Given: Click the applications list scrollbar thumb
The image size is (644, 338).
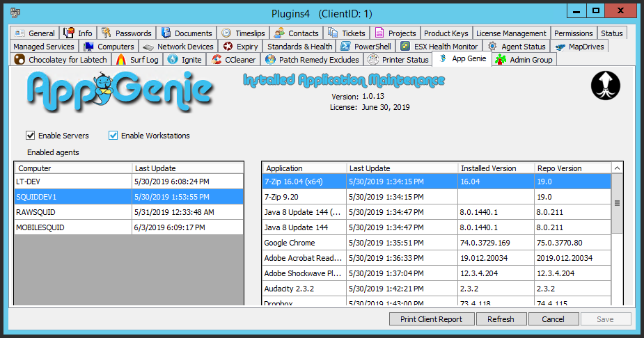Looking at the screenshot, I should click(x=618, y=202).
